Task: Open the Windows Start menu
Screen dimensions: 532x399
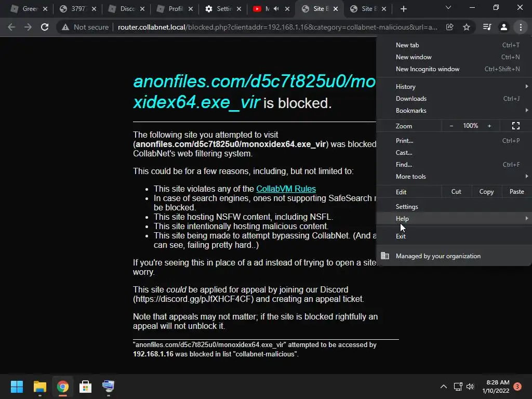Action: [x=17, y=387]
